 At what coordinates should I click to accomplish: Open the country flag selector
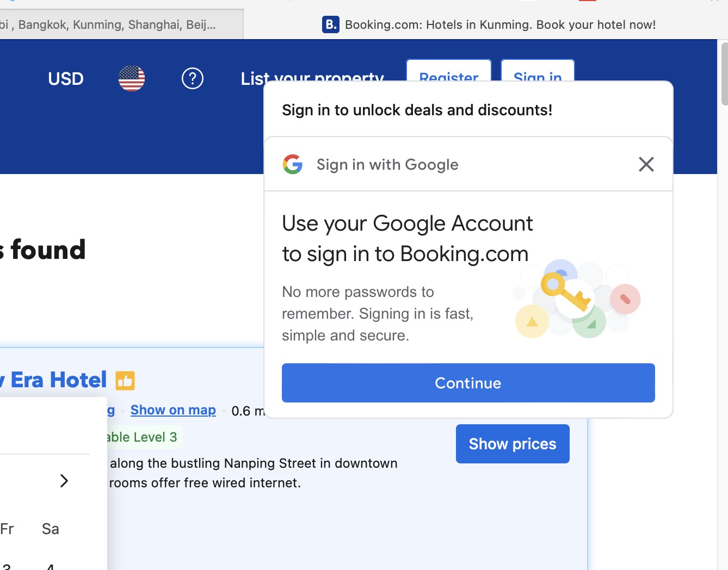[131, 78]
